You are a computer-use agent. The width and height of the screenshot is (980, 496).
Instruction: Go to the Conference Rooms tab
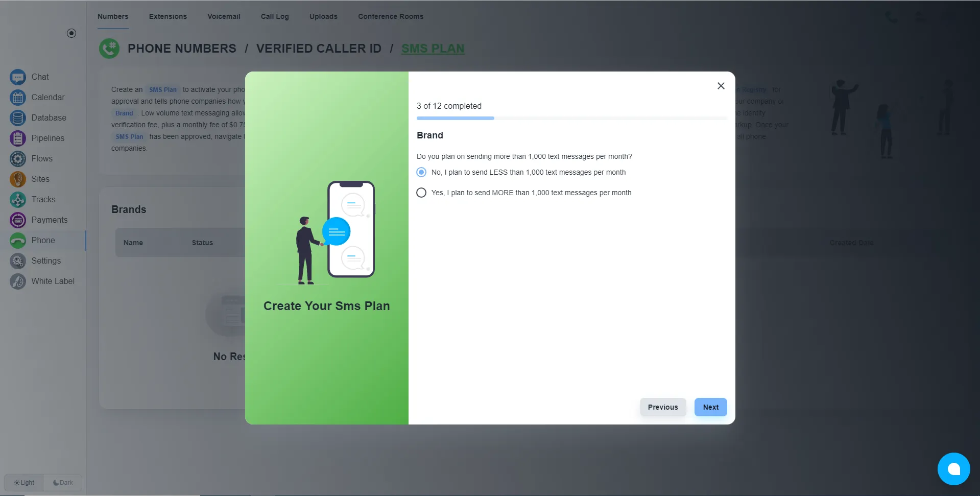pyautogui.click(x=391, y=16)
